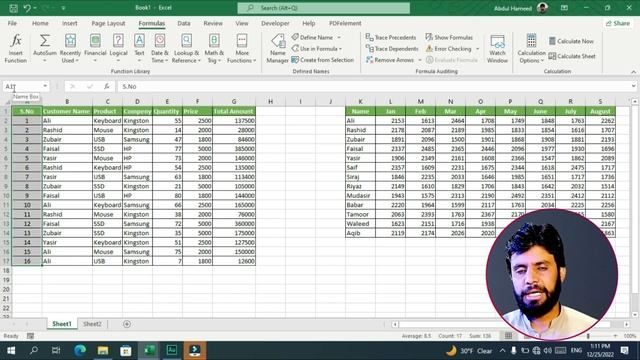Click the Mudasir name cell
This screenshot has height=360, width=640.
360,196
